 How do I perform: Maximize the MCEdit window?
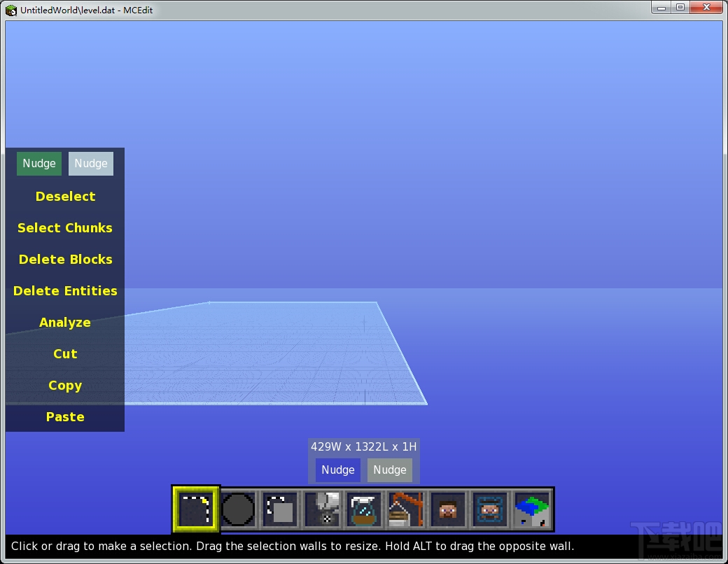(x=680, y=8)
